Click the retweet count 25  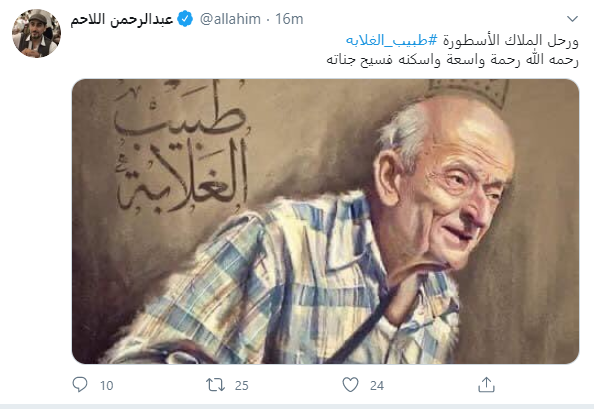242,386
